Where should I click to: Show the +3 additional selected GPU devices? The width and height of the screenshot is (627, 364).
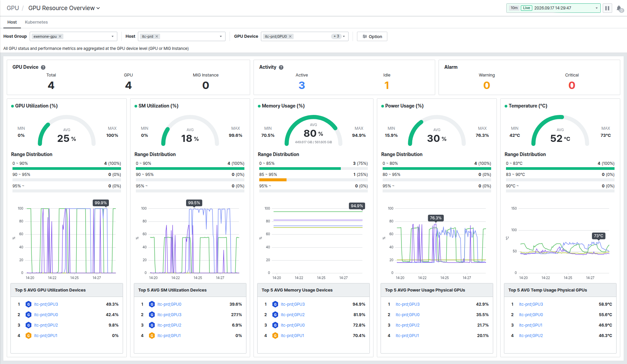tap(336, 36)
